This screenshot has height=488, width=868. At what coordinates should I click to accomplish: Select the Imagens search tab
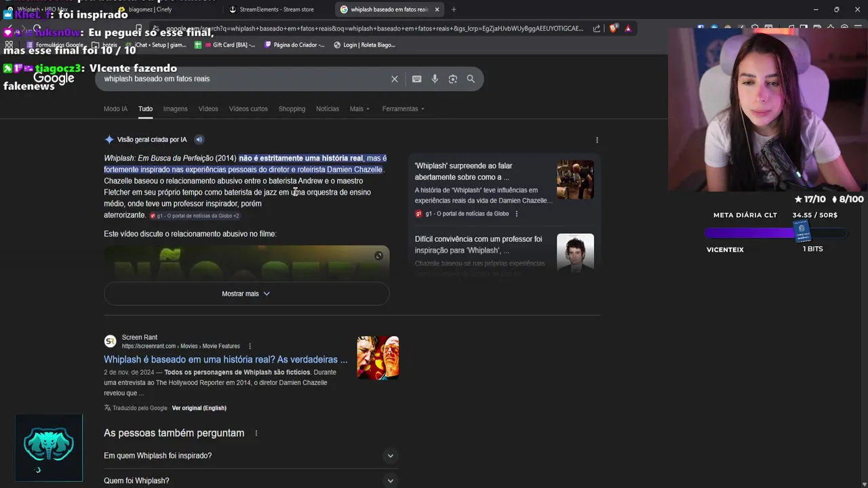(x=175, y=109)
